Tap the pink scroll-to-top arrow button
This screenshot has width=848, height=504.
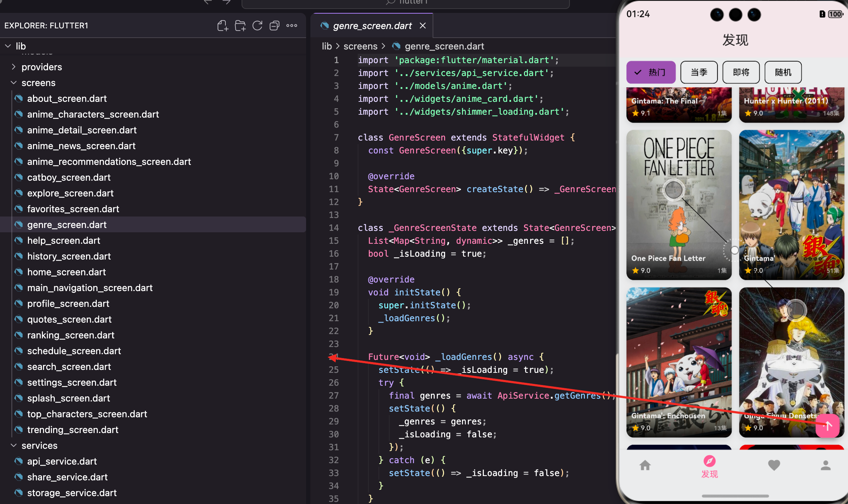828,426
